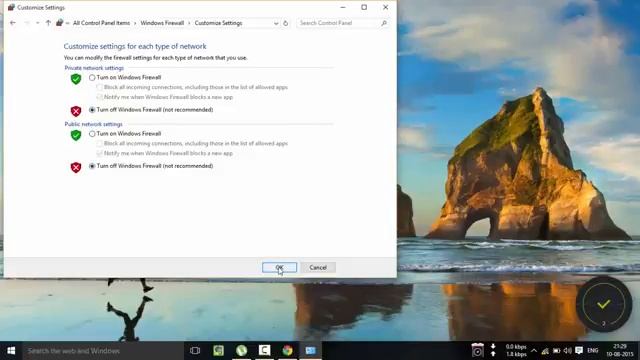
Task: Turn on Windows Firewall for private network
Action: point(92,78)
